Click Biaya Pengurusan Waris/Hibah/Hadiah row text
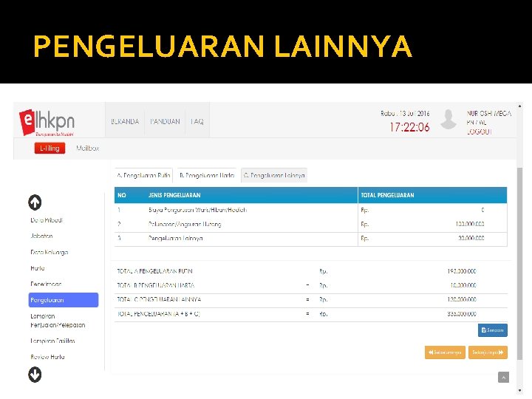The image size is (532, 399). [x=197, y=210]
